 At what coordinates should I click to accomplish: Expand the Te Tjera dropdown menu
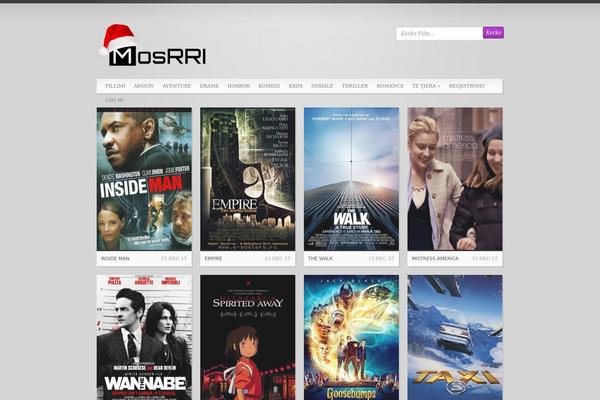pyautogui.click(x=426, y=86)
